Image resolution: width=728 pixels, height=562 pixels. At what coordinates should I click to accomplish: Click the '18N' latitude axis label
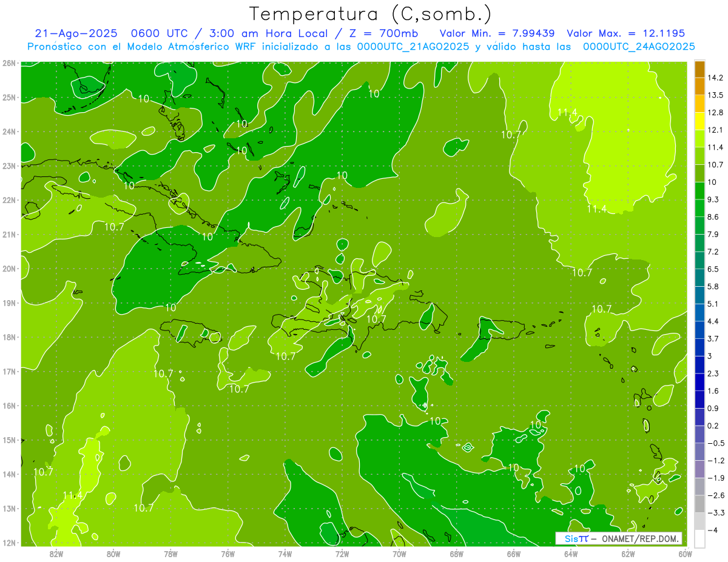(8, 337)
